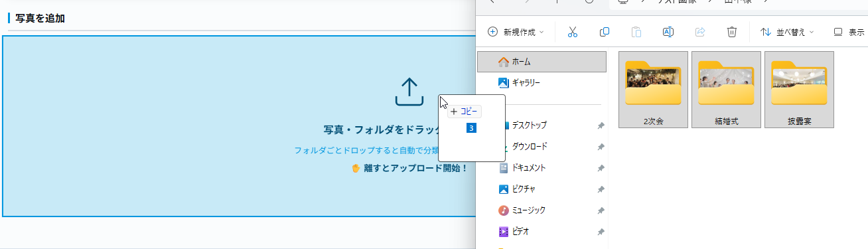
Task: Click the pin icon beside ピクチャ
Action: coord(601,189)
